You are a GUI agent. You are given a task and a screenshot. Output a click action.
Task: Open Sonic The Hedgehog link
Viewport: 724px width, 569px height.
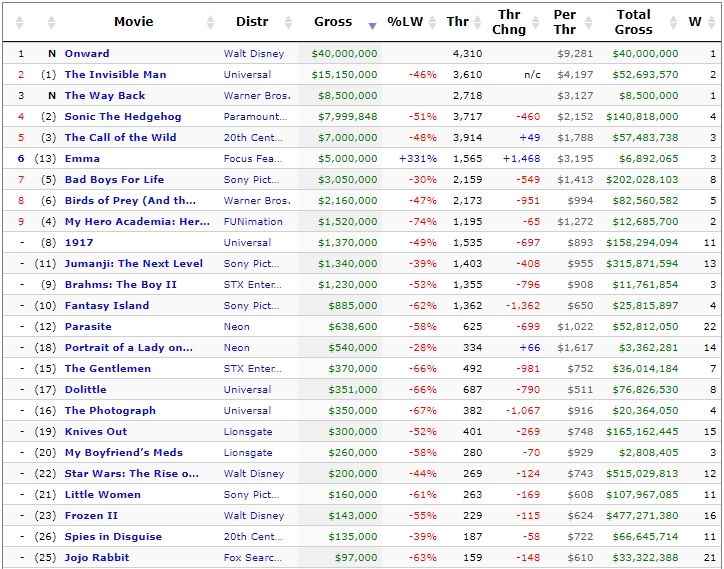click(x=123, y=116)
